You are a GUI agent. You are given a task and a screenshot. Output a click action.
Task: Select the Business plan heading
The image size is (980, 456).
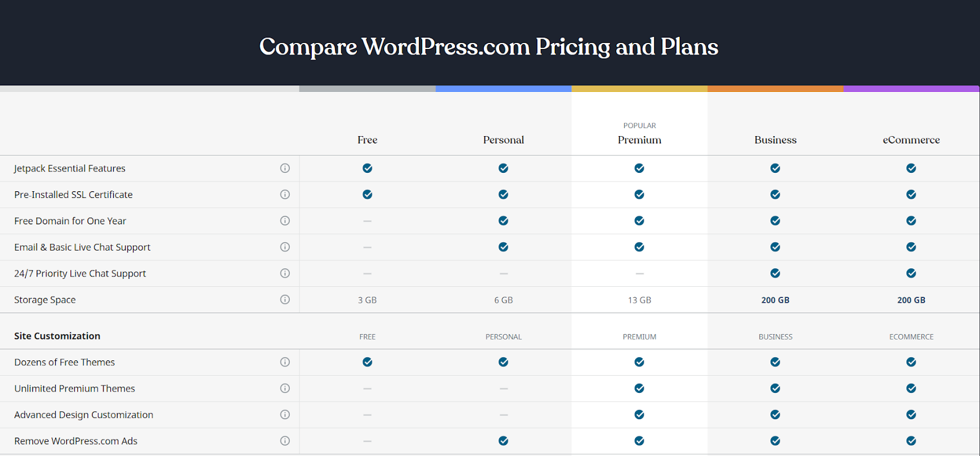[775, 140]
